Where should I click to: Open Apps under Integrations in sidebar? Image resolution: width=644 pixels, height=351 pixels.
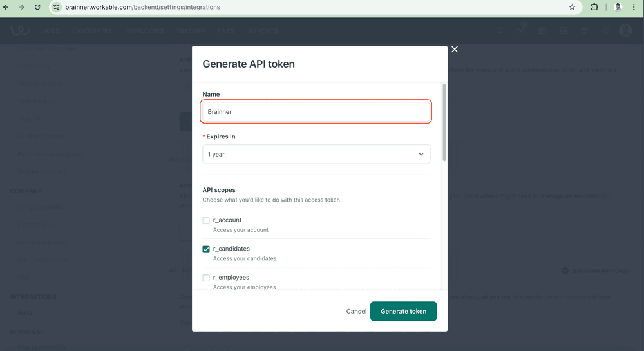(x=24, y=312)
